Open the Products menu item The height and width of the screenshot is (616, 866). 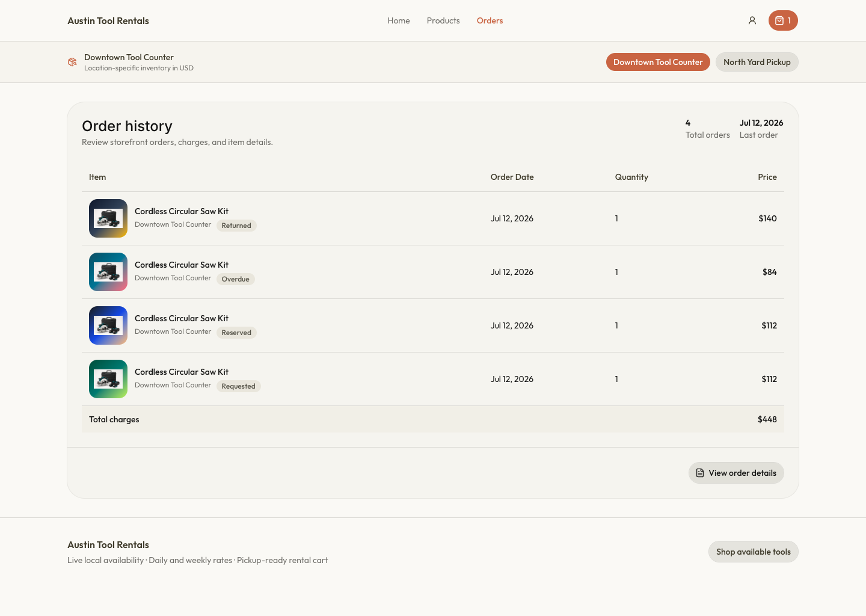pos(443,20)
